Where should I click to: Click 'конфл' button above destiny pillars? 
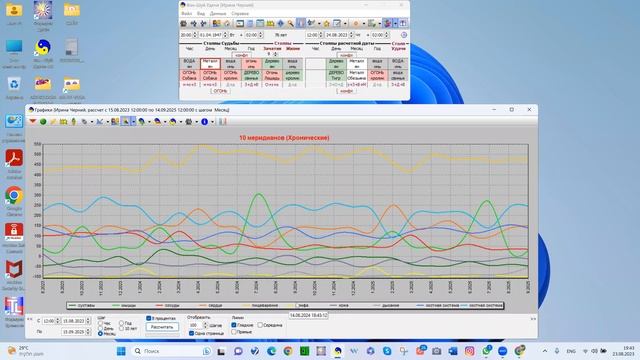tap(241, 55)
